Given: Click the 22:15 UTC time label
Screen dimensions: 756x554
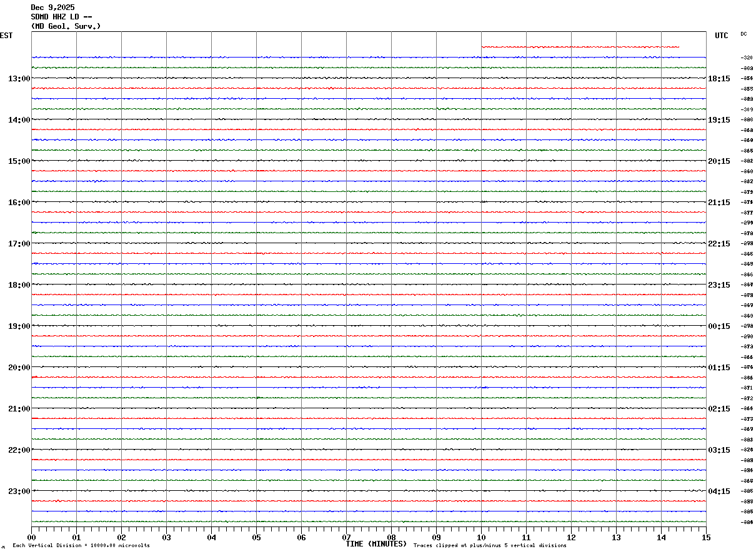Looking at the screenshot, I should 719,244.
